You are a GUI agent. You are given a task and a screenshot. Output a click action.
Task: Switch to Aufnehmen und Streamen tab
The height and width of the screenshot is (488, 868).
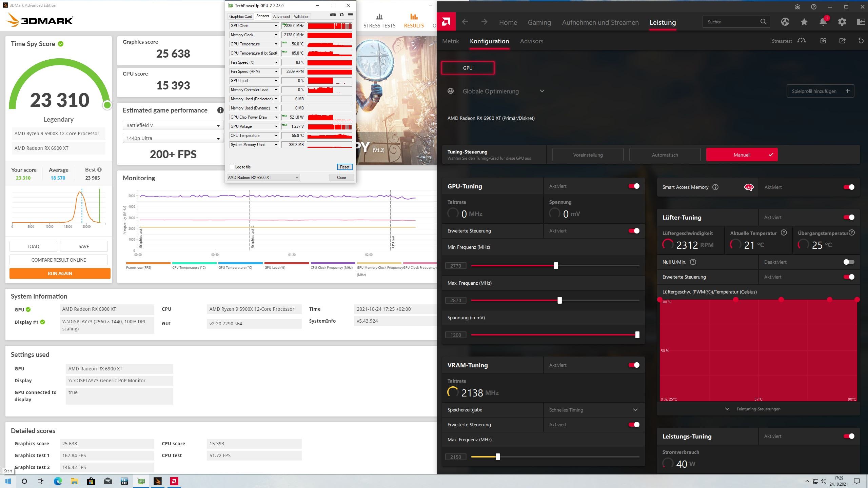click(600, 22)
